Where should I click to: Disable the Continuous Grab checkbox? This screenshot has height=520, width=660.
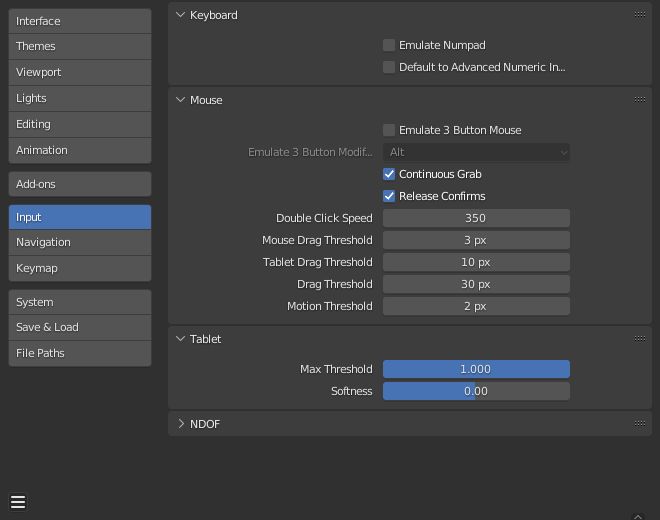tap(389, 174)
